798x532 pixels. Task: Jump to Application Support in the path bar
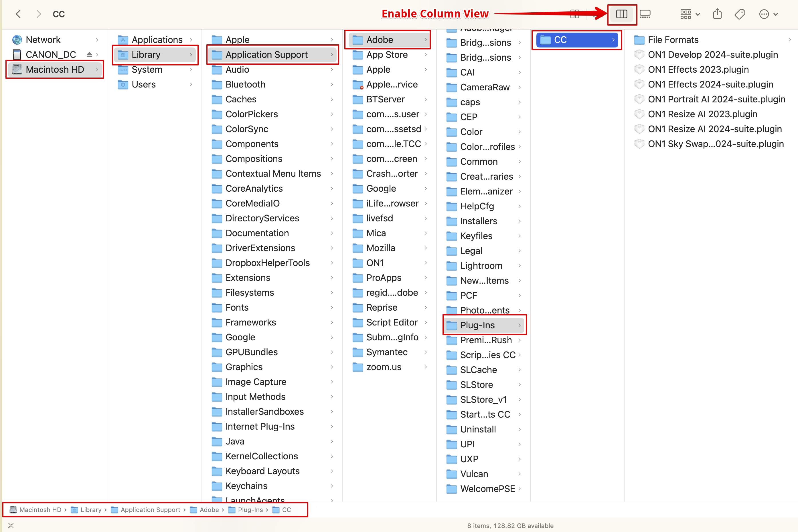(146, 510)
